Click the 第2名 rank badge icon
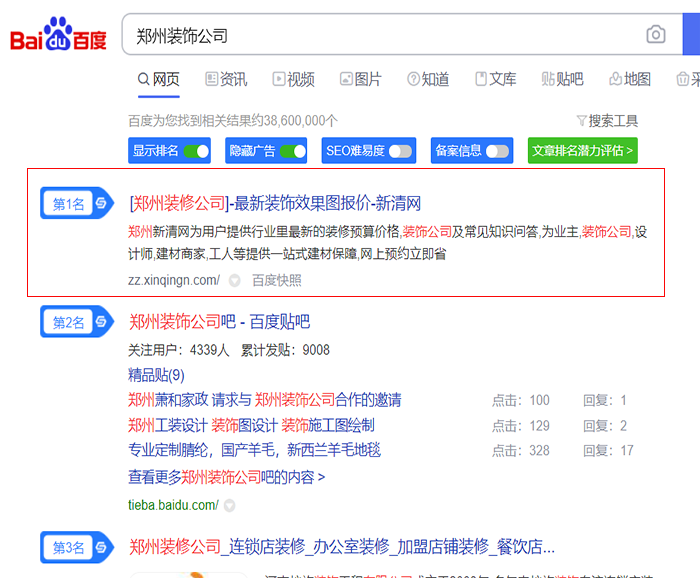 [x=77, y=321]
